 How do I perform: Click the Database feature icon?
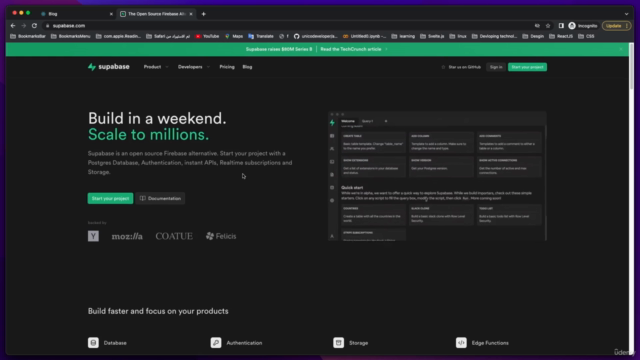93,343
